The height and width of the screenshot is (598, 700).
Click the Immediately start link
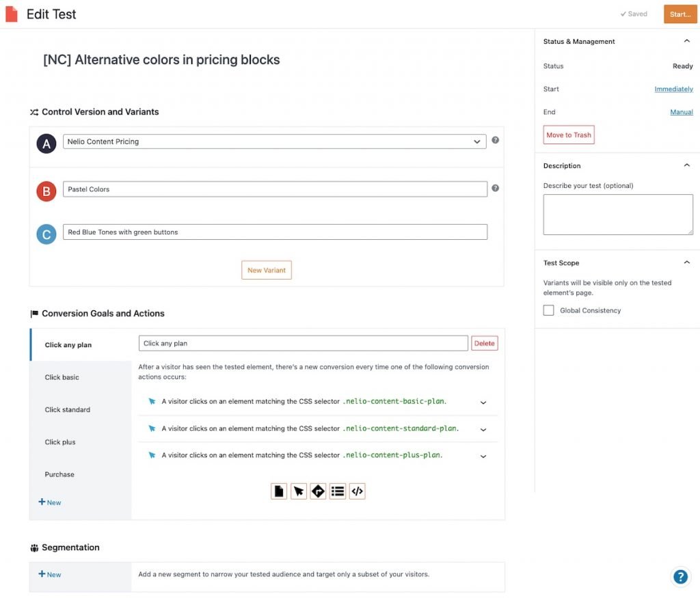click(673, 89)
